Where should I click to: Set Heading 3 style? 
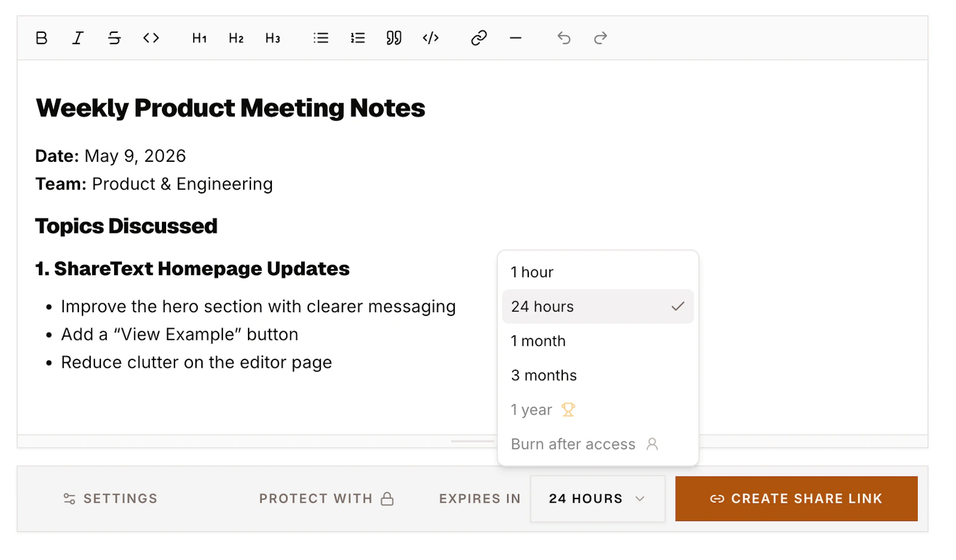click(x=273, y=38)
